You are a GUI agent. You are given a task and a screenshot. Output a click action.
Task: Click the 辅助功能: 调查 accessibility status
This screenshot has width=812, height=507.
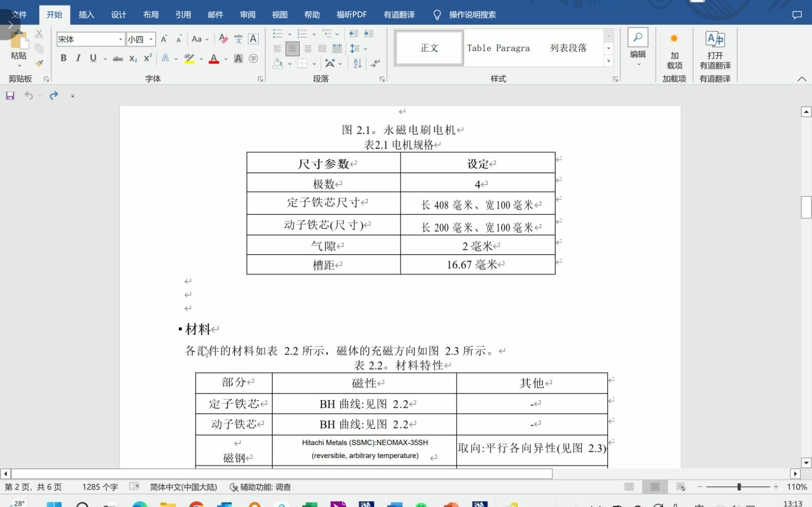[260, 486]
